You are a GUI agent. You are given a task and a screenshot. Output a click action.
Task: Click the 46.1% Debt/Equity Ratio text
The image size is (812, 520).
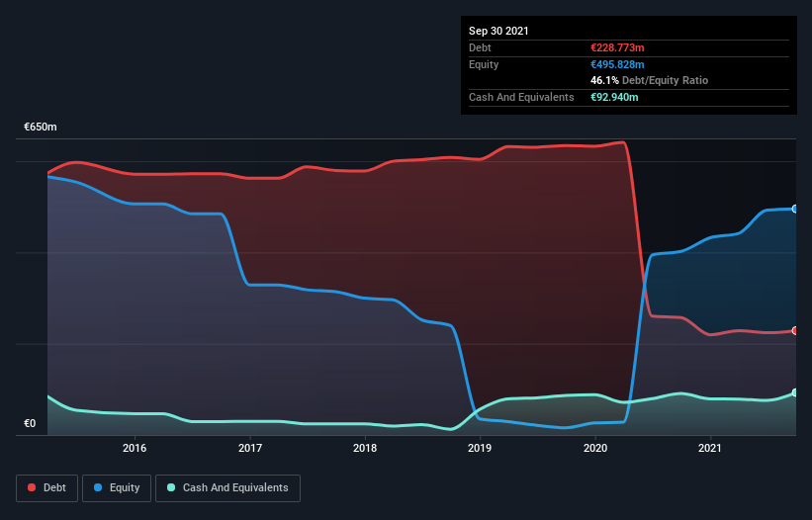coord(650,80)
